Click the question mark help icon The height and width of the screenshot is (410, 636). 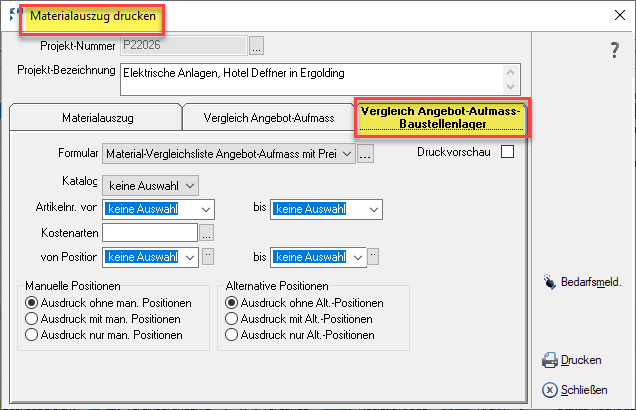click(x=615, y=50)
